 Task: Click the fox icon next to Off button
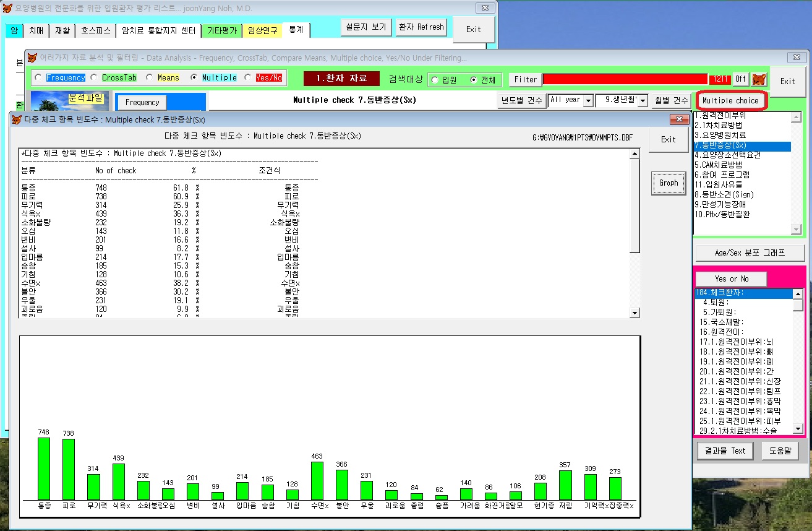click(x=759, y=79)
